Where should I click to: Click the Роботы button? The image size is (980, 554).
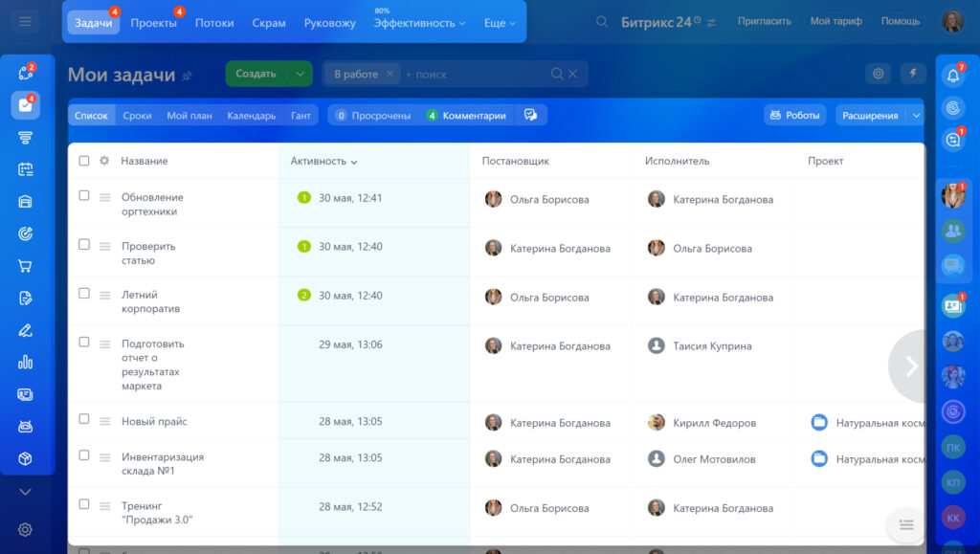pyautogui.click(x=793, y=115)
